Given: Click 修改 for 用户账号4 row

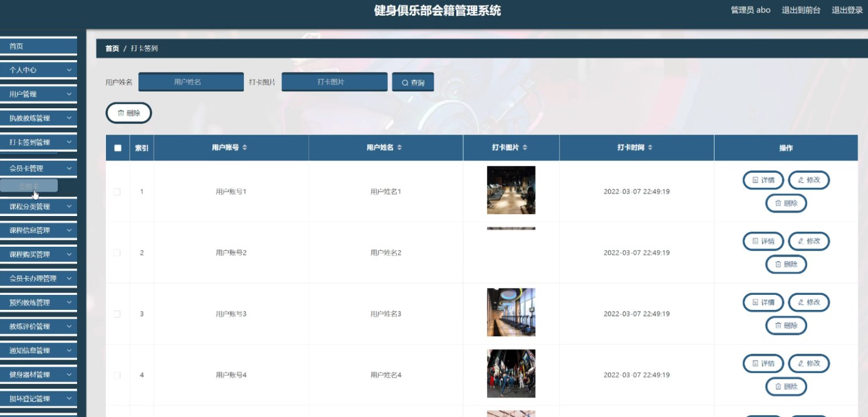Looking at the screenshot, I should coord(809,363).
